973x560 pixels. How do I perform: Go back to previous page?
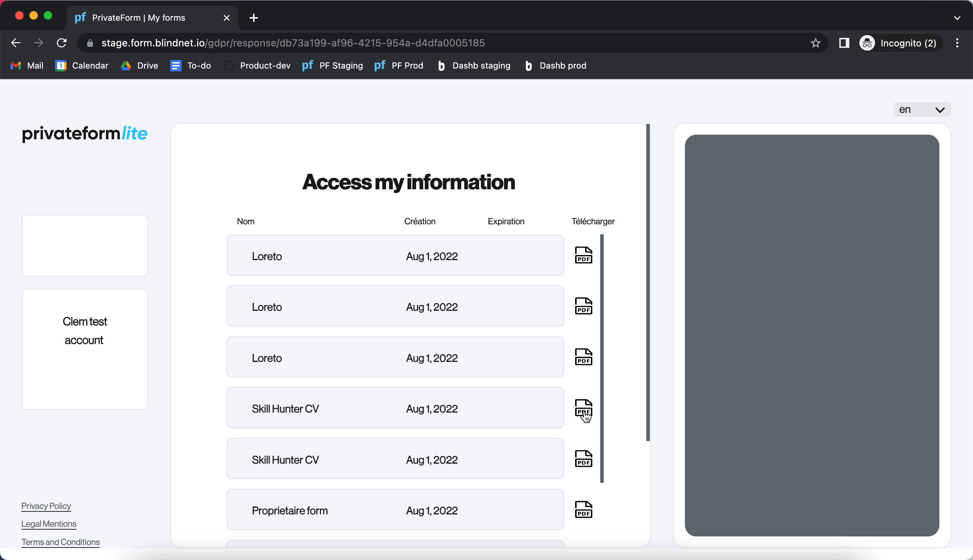(x=16, y=43)
